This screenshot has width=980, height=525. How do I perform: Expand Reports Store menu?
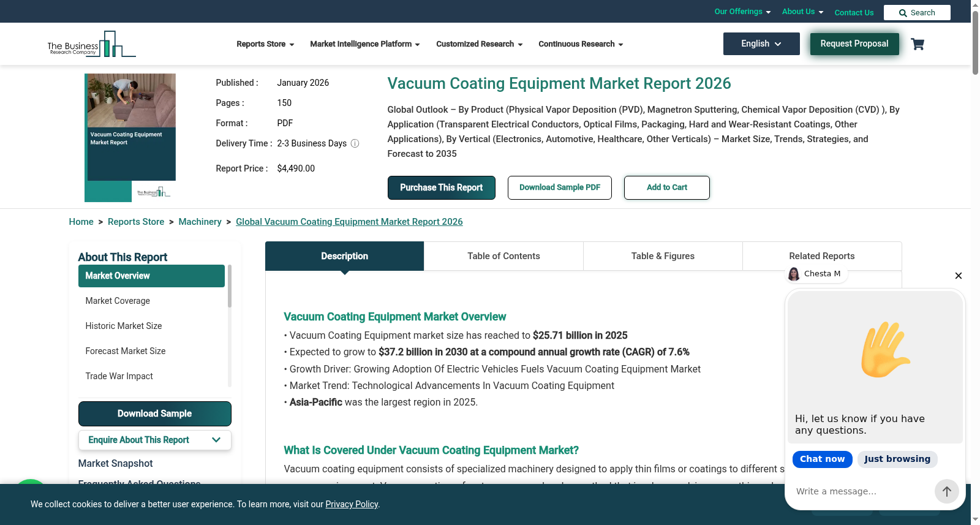click(265, 44)
